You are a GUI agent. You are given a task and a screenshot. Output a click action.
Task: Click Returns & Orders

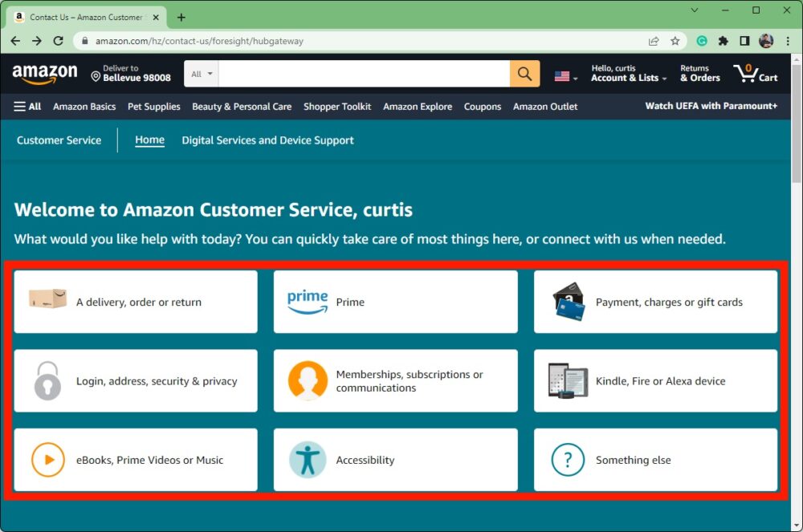tap(699, 73)
